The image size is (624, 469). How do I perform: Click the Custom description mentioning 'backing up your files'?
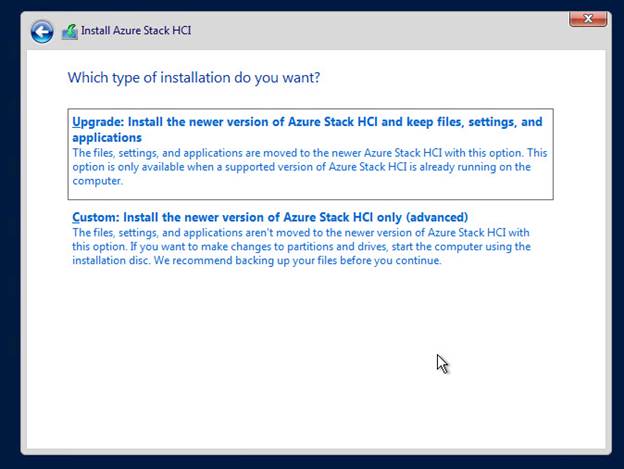pyautogui.click(x=301, y=246)
